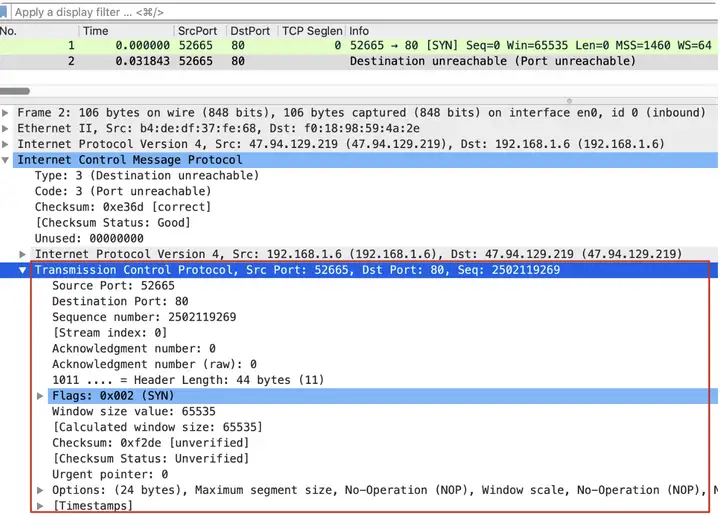
Task: Select packet 2 Destination unreachable row
Action: tap(359, 61)
